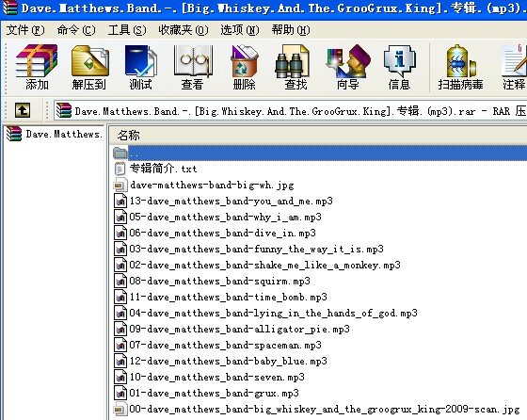Click the image icon of dave-matthews-band-big-wh.jpg
The width and height of the screenshot is (527, 420).
(120, 185)
